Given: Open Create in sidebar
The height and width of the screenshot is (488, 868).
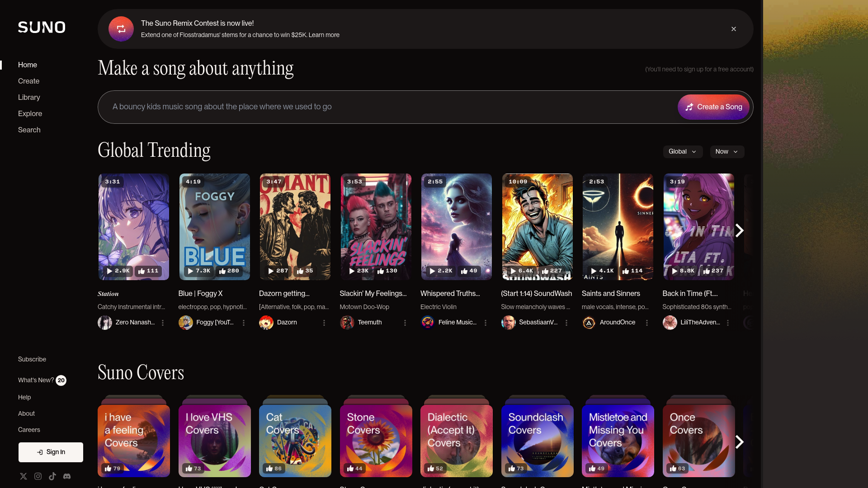Looking at the screenshot, I should click(29, 81).
